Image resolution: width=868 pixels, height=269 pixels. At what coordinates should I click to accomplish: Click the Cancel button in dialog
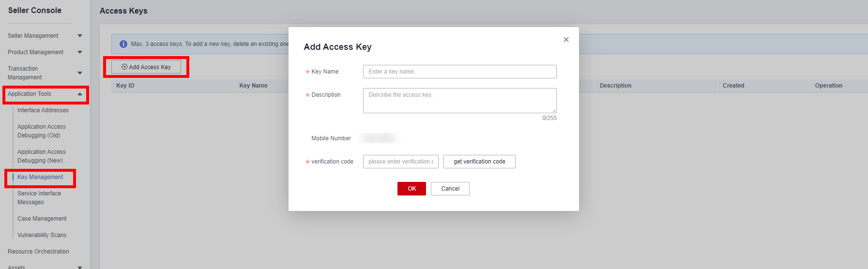click(x=450, y=189)
